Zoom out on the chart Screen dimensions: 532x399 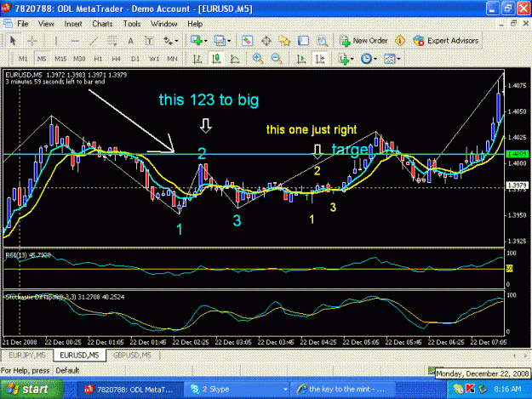277,59
